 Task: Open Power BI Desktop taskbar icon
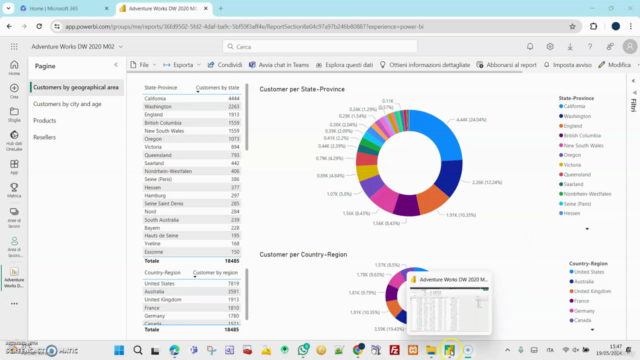coord(449,350)
